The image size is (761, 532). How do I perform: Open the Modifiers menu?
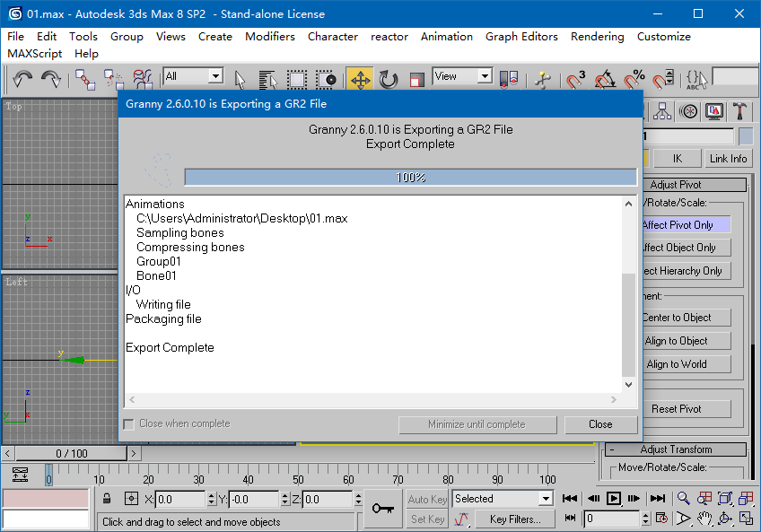tap(270, 37)
